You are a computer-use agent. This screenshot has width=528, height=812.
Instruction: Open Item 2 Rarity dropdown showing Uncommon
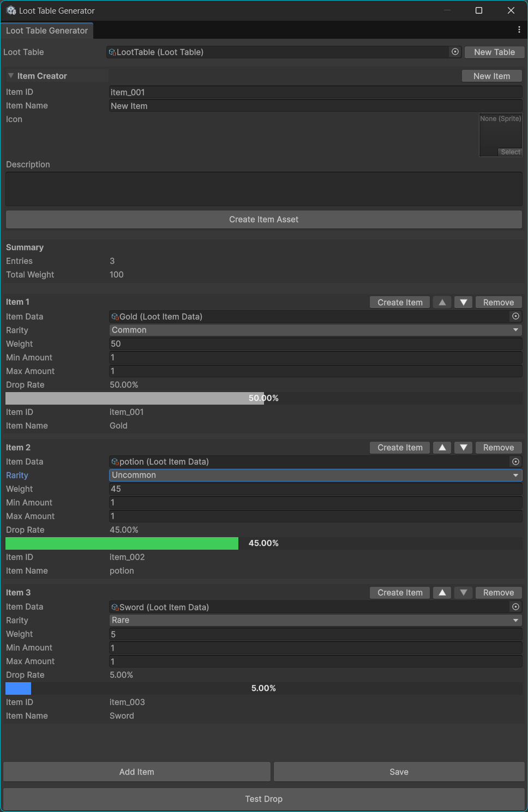pyautogui.click(x=315, y=476)
